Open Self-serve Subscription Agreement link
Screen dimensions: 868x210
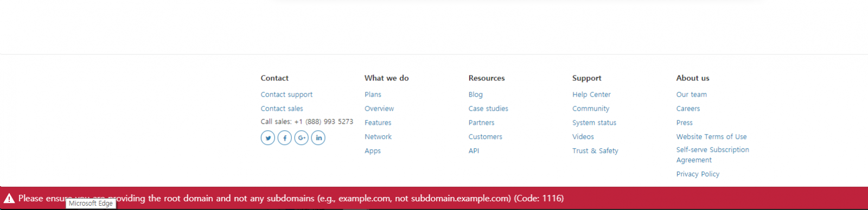(712, 155)
